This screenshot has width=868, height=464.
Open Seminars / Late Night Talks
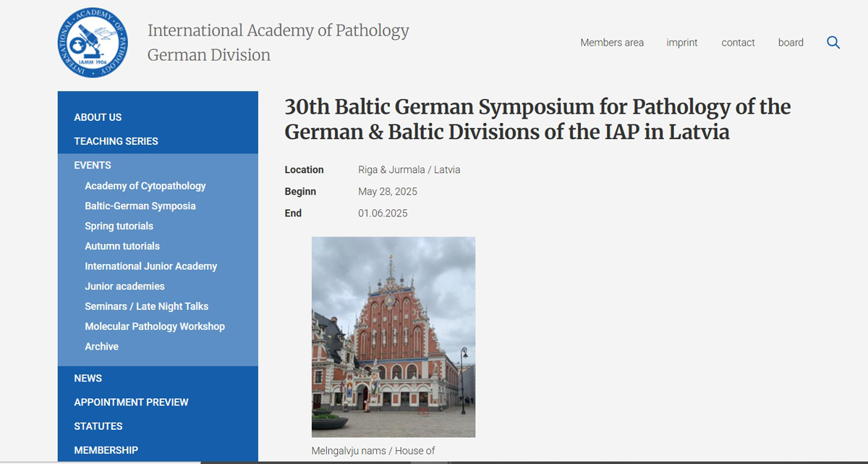[146, 306]
